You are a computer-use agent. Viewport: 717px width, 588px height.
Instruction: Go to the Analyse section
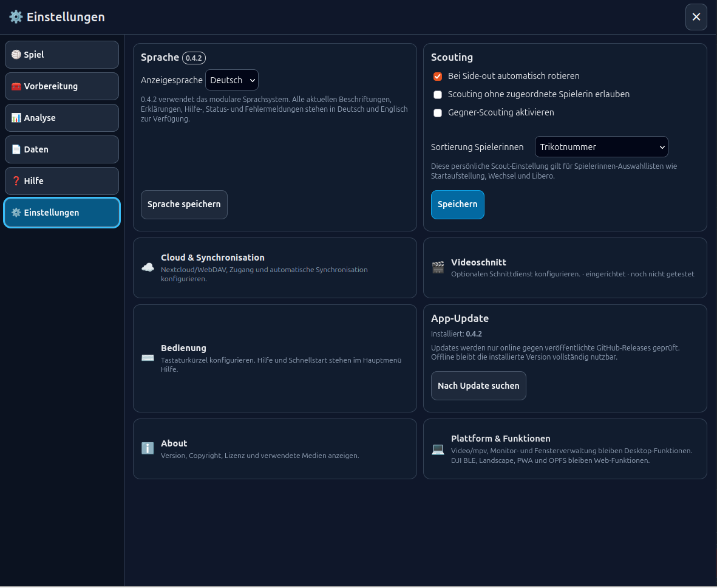(x=62, y=118)
